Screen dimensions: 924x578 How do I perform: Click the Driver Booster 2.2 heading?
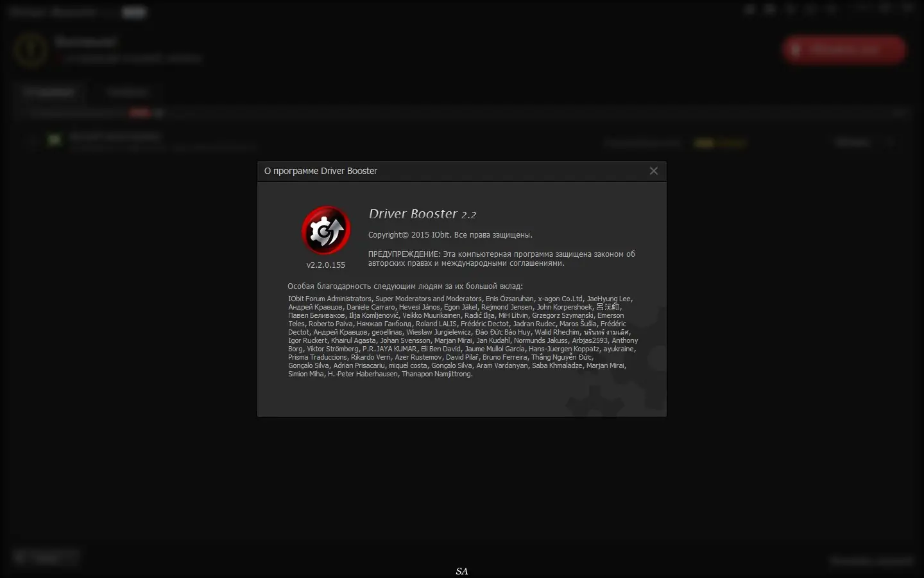422,214
